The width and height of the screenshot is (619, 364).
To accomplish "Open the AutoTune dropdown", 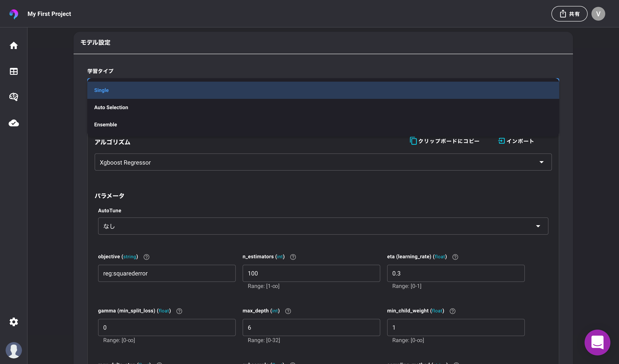I will click(323, 226).
